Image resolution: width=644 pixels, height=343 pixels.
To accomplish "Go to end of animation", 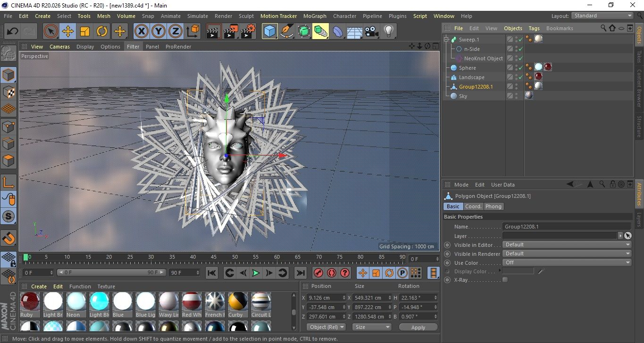I will [x=300, y=273].
